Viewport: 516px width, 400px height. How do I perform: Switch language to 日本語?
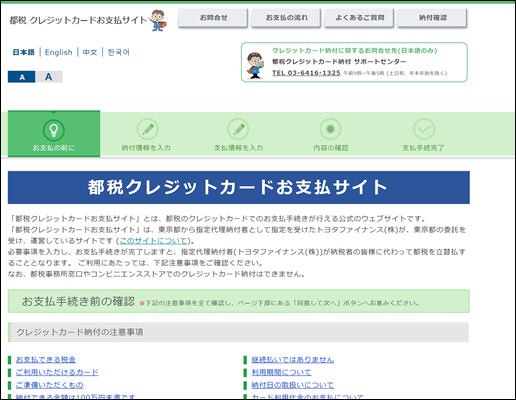24,52
